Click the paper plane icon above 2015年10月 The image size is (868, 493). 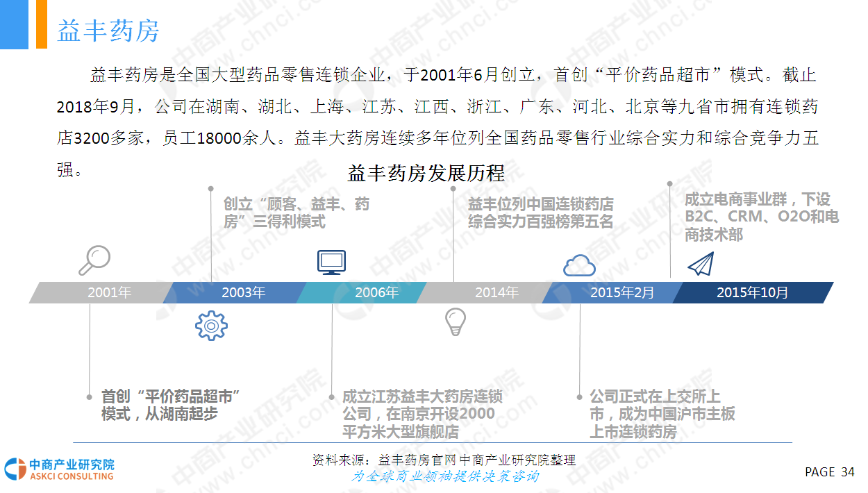[x=700, y=264]
